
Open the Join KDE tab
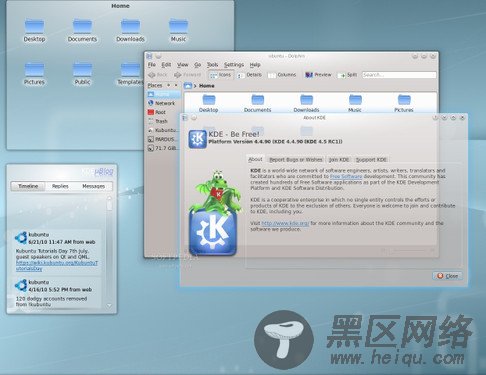[x=339, y=160]
